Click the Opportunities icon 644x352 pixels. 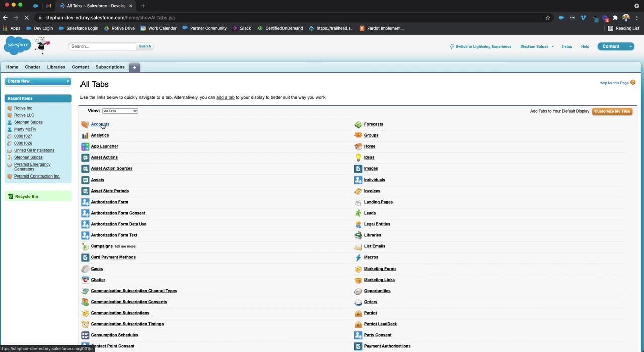(358, 291)
